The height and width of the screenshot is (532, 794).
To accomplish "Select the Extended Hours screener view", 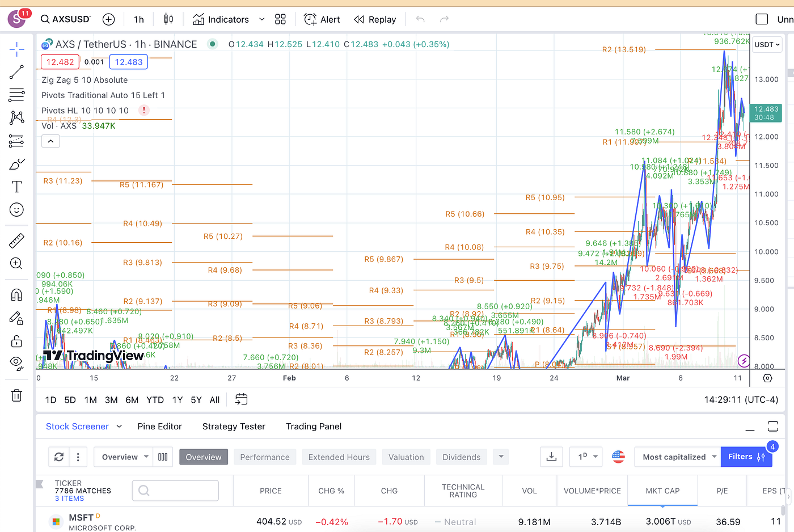I will click(x=339, y=457).
